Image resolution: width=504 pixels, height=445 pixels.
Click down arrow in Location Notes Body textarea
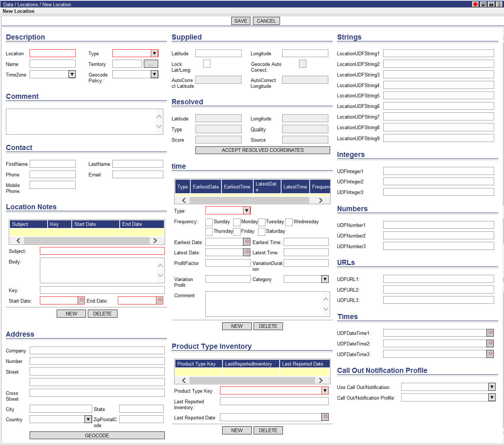(x=160, y=275)
